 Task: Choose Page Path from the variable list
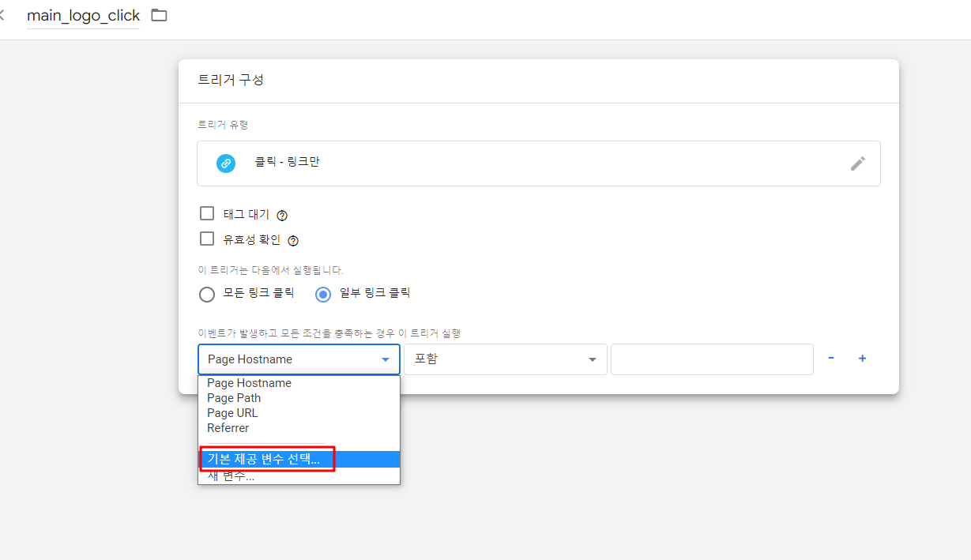pyautogui.click(x=234, y=397)
